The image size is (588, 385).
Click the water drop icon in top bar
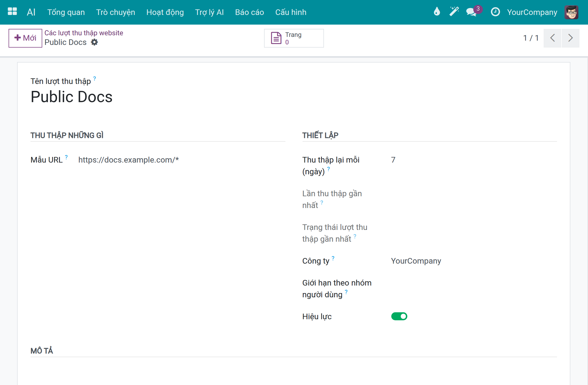tap(437, 12)
